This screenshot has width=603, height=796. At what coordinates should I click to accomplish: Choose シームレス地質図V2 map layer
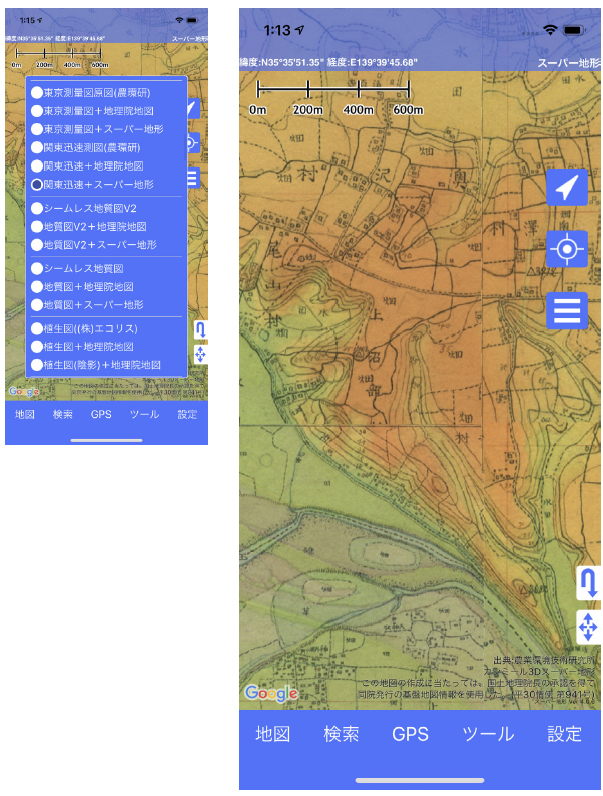37,209
